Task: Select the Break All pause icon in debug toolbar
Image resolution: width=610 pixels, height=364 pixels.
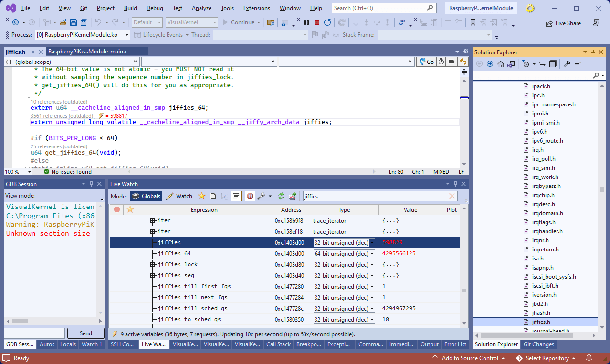Action: point(305,22)
